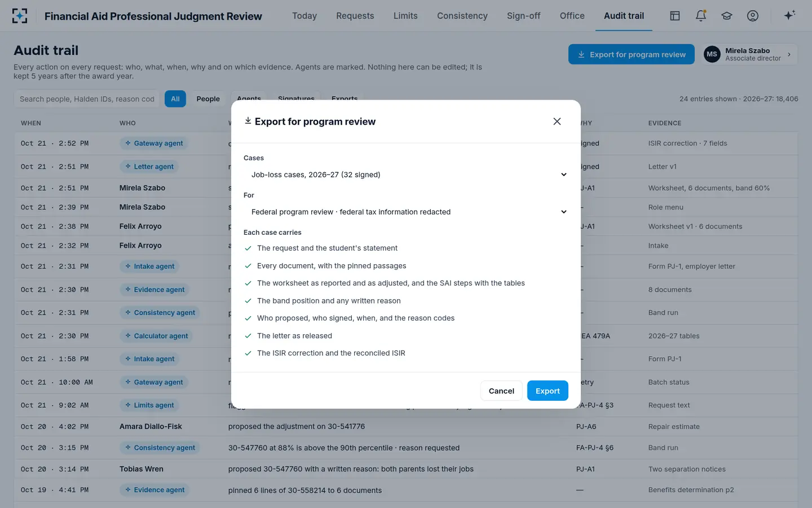Click the Tobias Wren name
Image resolution: width=812 pixels, height=508 pixels.
(142, 469)
